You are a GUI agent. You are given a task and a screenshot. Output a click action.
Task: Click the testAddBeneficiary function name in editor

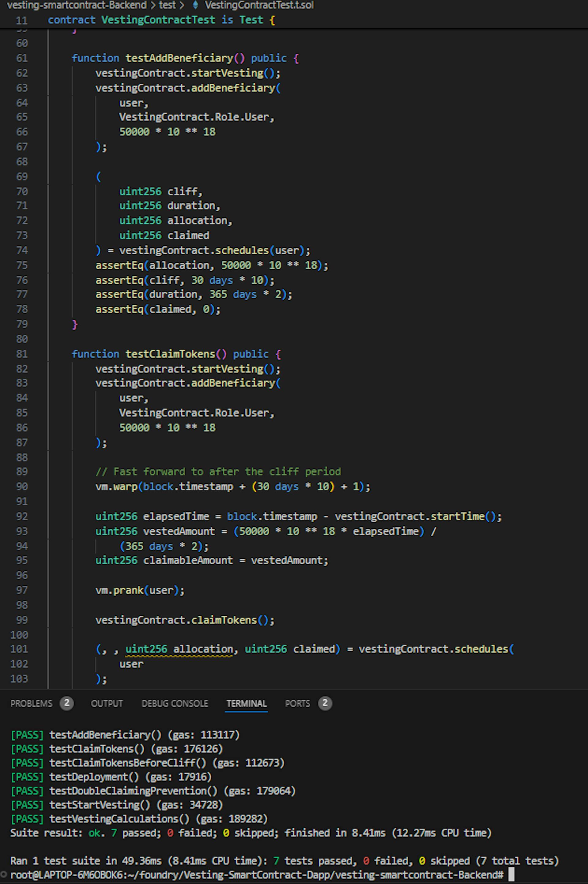pyautogui.click(x=179, y=58)
